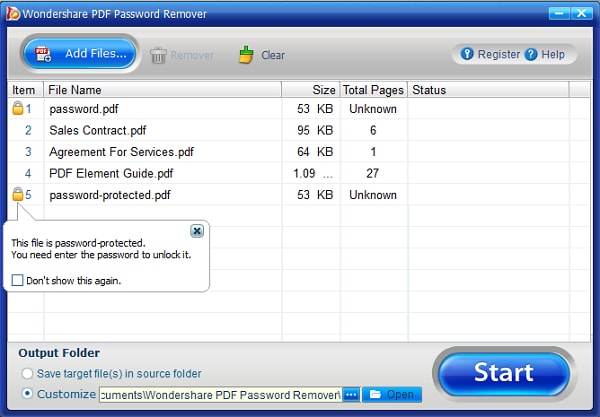Click the lock icon on password.pdf row

pyautogui.click(x=18, y=108)
